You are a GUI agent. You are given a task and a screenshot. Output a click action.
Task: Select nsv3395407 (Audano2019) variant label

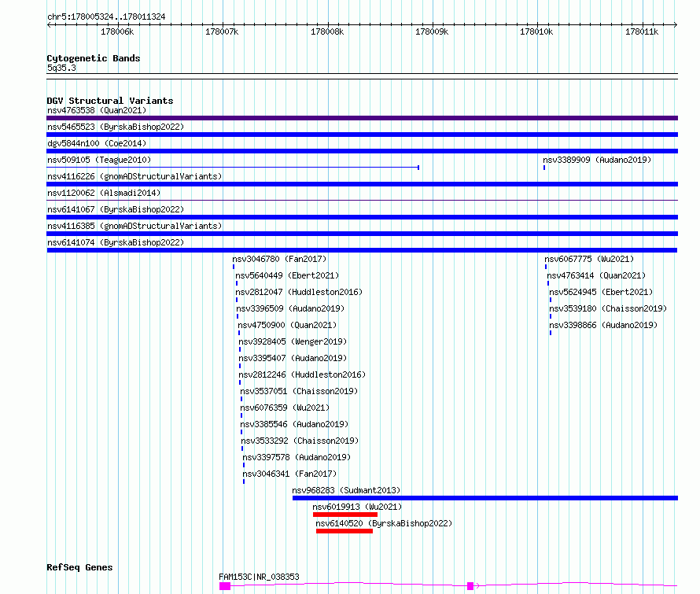293,358
